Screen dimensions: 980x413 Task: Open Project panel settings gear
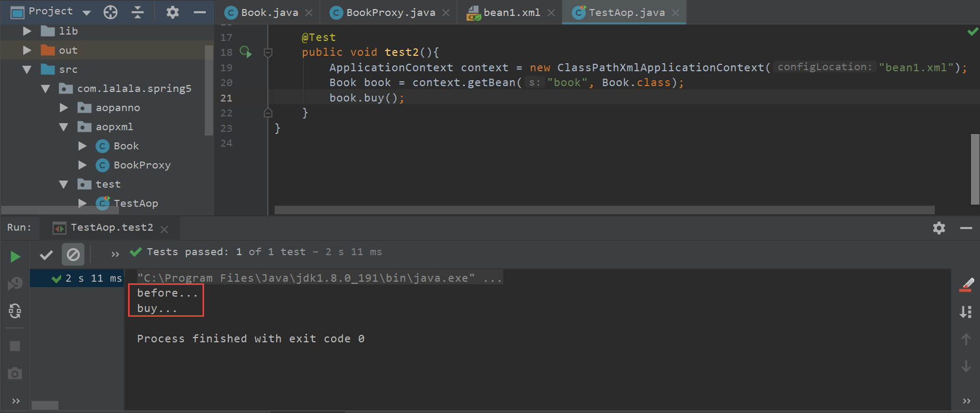[x=173, y=12]
